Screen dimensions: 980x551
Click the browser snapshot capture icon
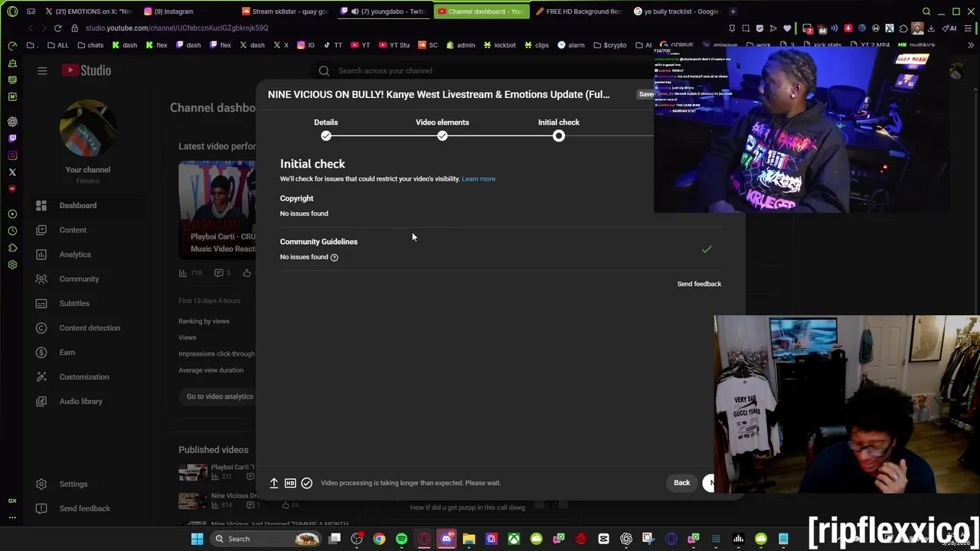click(746, 28)
